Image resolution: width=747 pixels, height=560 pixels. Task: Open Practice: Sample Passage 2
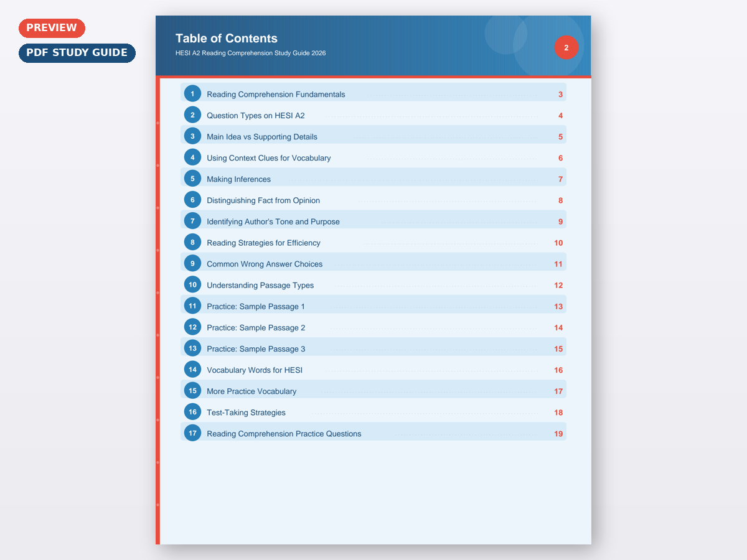(x=256, y=328)
